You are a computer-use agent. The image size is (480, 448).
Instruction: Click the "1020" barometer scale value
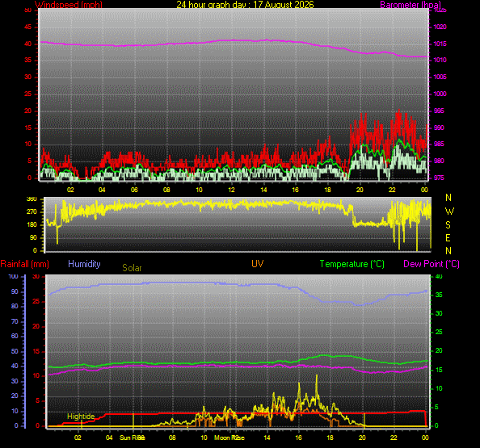pos(440,27)
